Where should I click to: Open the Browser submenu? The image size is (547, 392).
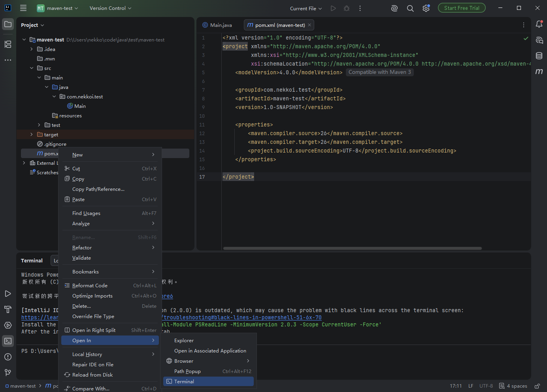pos(208,361)
